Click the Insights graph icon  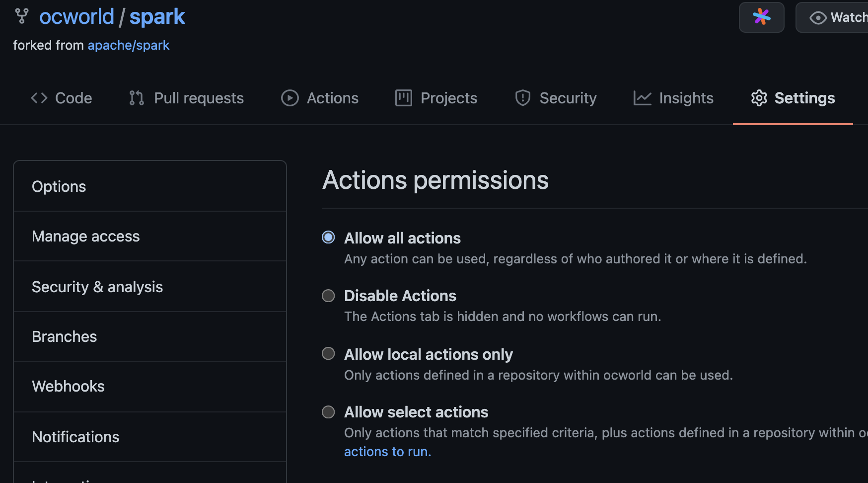coord(642,98)
